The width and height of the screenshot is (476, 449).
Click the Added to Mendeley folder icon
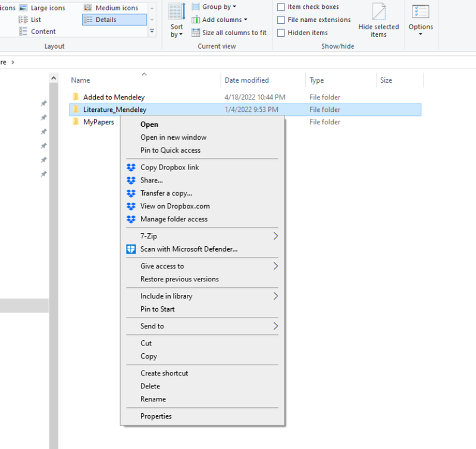[76, 97]
